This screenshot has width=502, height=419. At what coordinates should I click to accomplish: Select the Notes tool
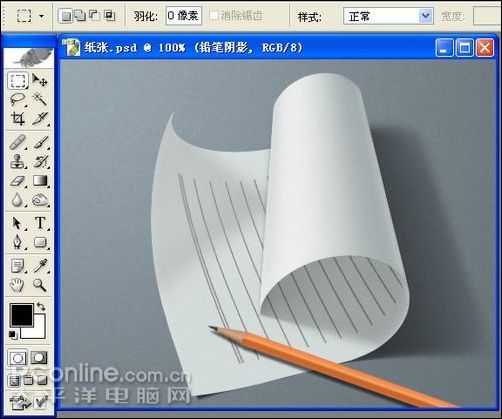tap(18, 266)
